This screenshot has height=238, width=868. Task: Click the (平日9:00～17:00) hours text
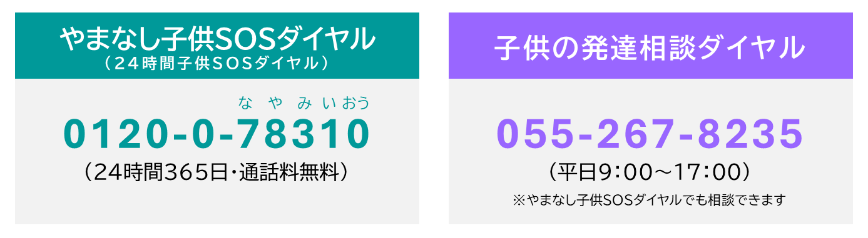[x=650, y=171]
